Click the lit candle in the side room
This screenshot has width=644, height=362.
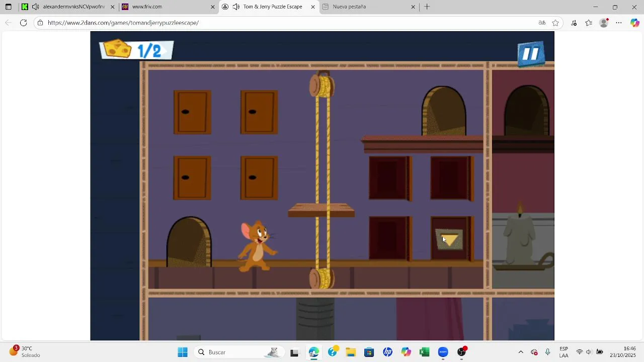[x=520, y=234]
